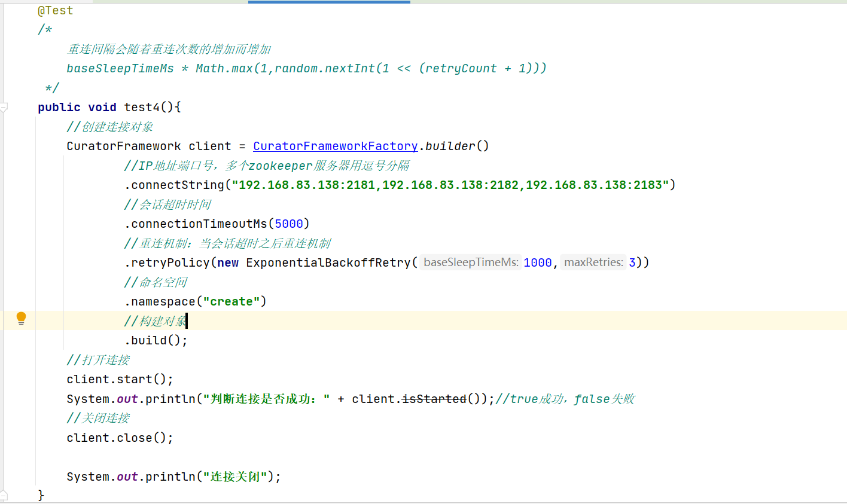The height and width of the screenshot is (504, 847).
Task: Click the baseSleepTimeMs: parameter hint
Action: pos(471,262)
